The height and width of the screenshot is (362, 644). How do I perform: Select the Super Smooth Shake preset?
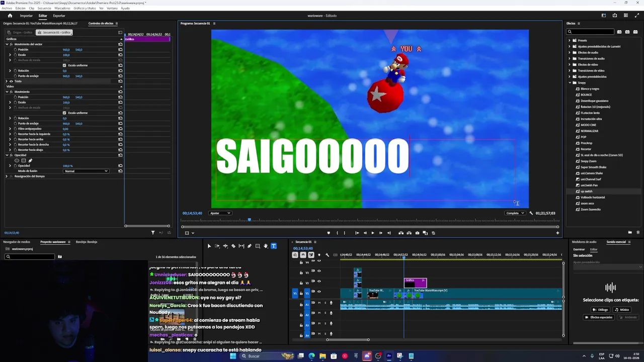594,167
